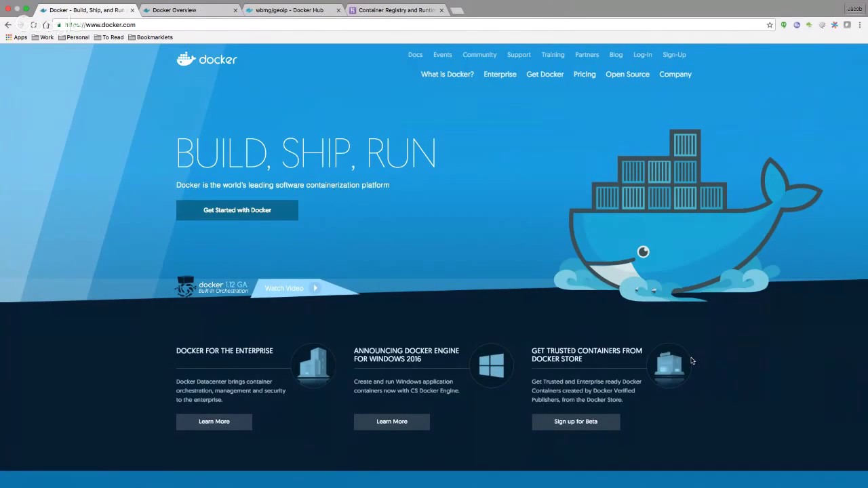Screen dimensions: 868x488
Task: Click the colorful asterisk extension icon
Action: 835,25
